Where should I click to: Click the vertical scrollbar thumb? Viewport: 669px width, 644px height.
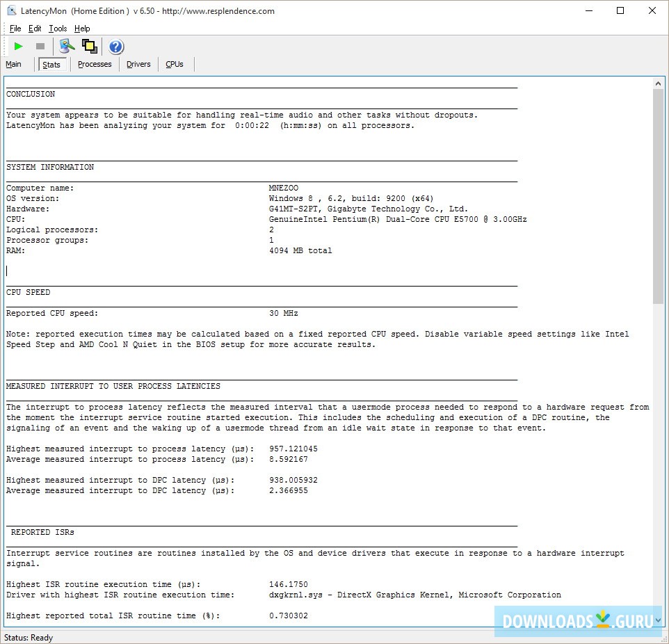(658, 196)
